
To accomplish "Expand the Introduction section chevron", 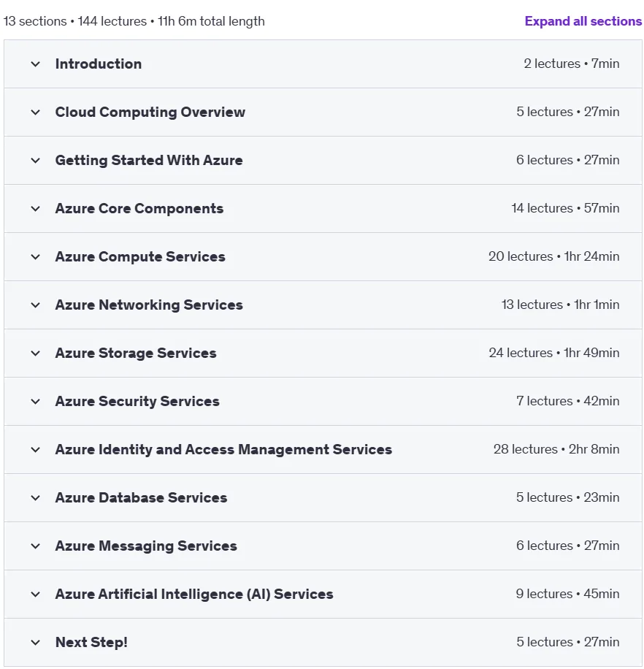I will pyautogui.click(x=35, y=64).
